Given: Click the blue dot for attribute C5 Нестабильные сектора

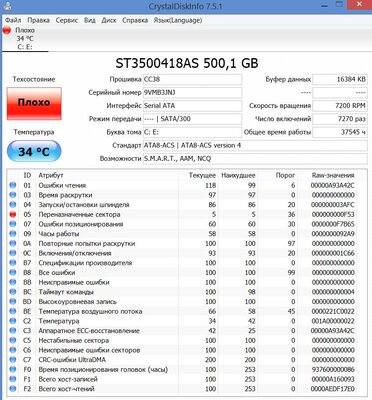Looking at the screenshot, I should pos(13,340).
